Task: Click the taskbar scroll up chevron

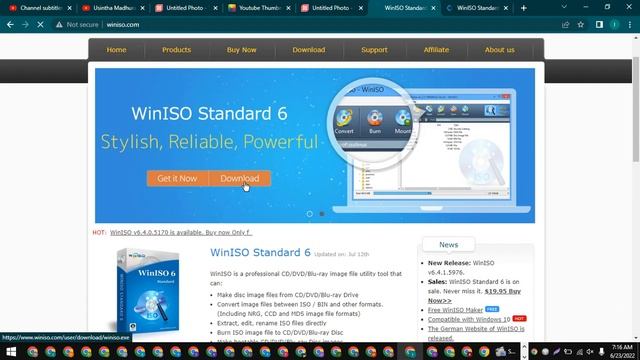Action: pos(524,347)
